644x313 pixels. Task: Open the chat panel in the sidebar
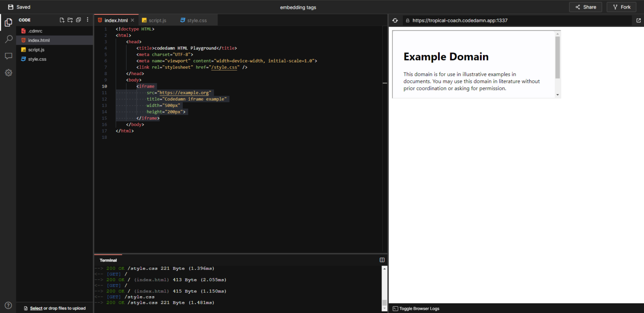[x=8, y=56]
